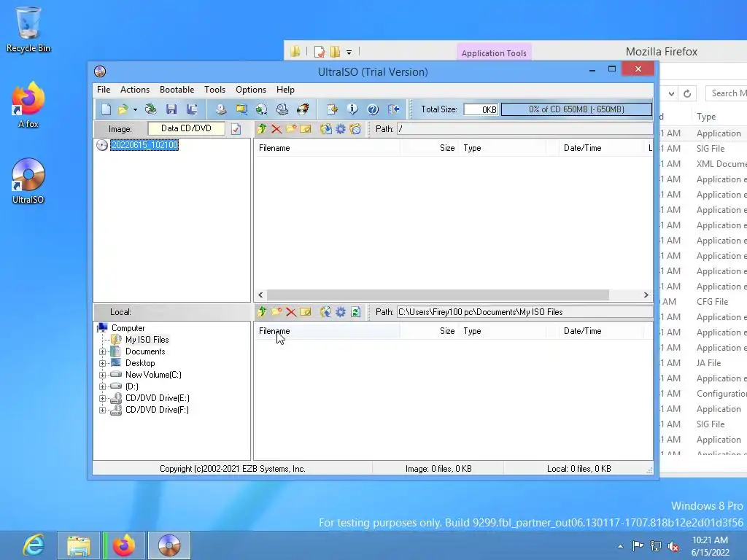Click the New image toolbar icon
The image size is (747, 560).
[x=106, y=109]
